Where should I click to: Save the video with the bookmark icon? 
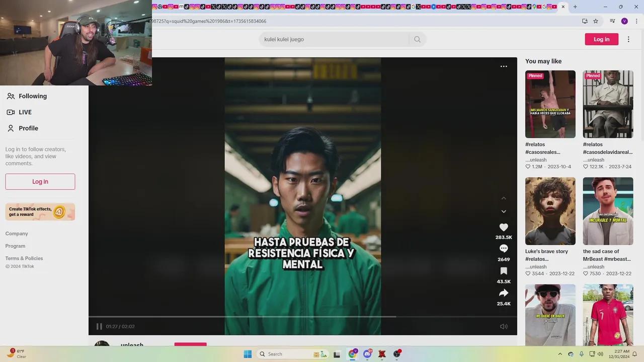(x=504, y=271)
